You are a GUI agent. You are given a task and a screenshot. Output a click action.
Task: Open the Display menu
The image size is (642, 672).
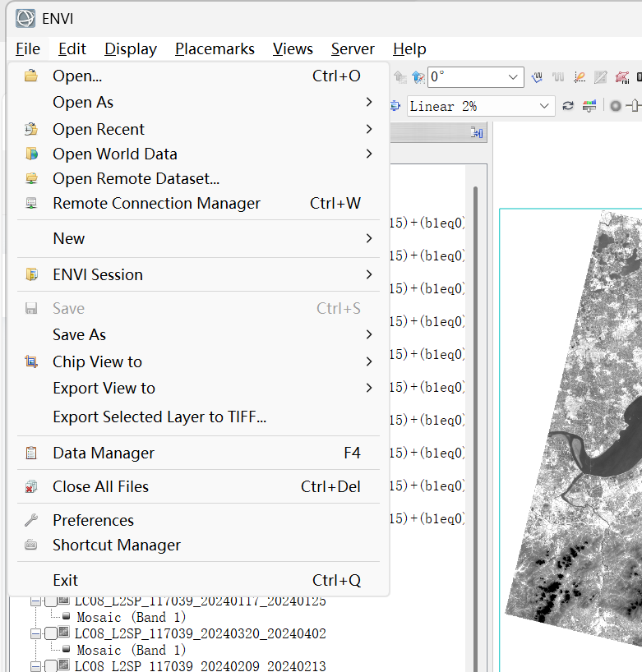point(131,48)
